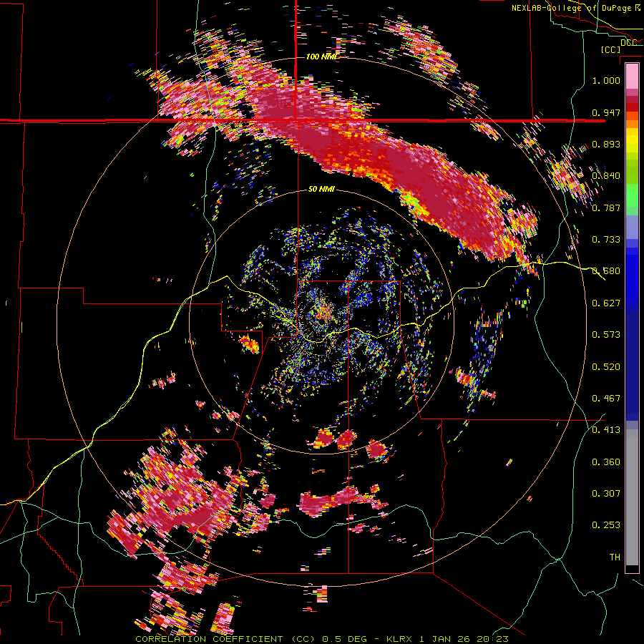This screenshot has height=644, width=644.
Task: Click the TH legend label
Action: (615, 557)
